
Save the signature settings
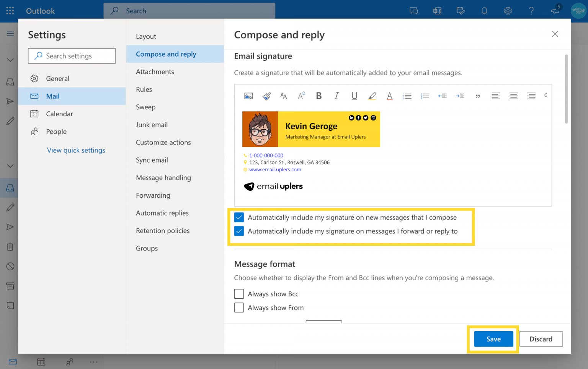pyautogui.click(x=493, y=339)
